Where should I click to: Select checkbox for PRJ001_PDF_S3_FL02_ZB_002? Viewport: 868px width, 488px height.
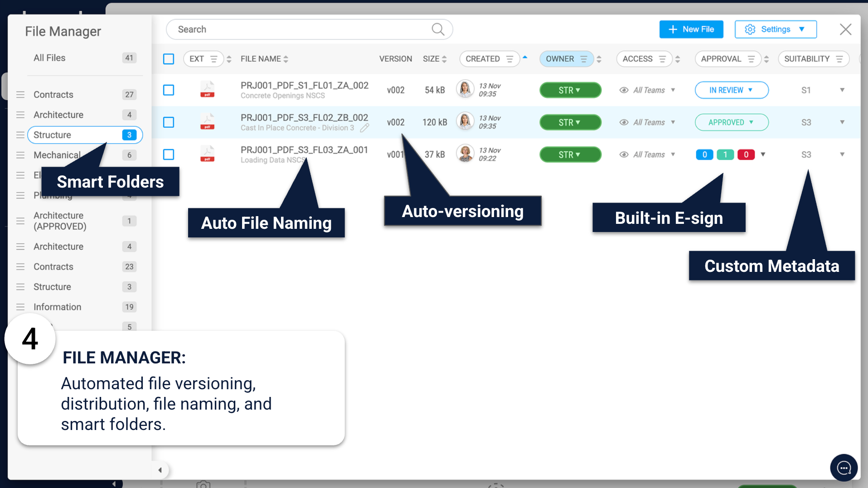(169, 122)
